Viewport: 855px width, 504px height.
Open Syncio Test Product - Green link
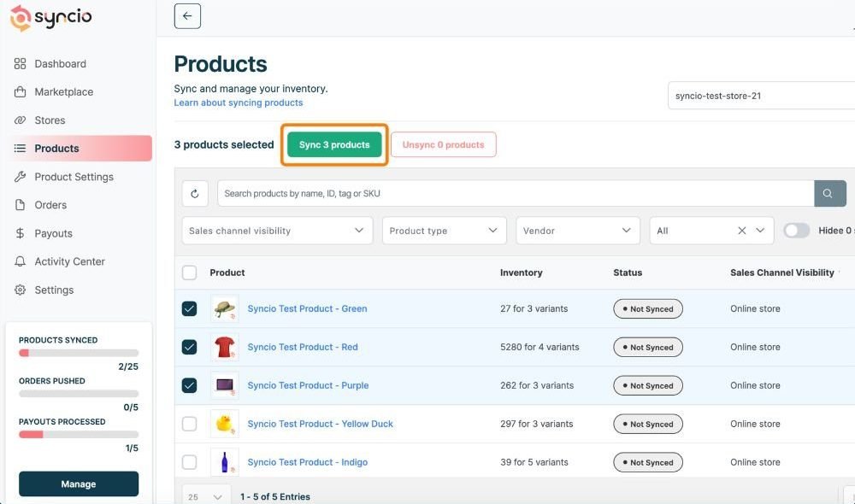307,308
